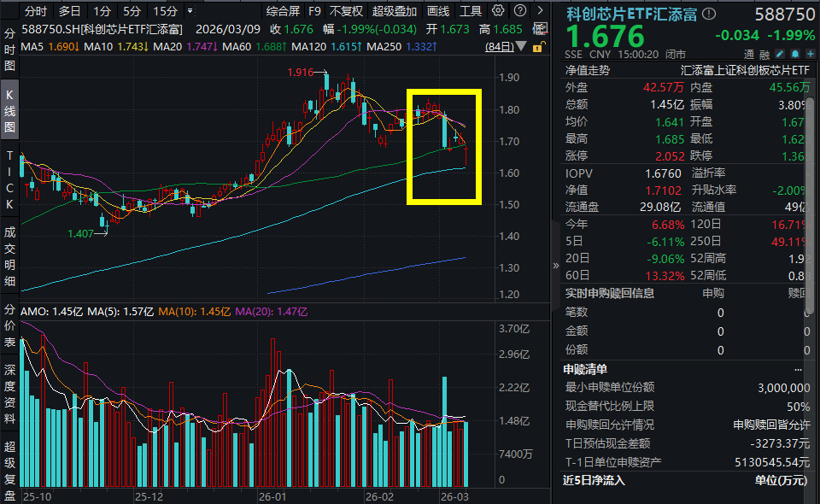Switch to the TICK tab

click(9, 178)
